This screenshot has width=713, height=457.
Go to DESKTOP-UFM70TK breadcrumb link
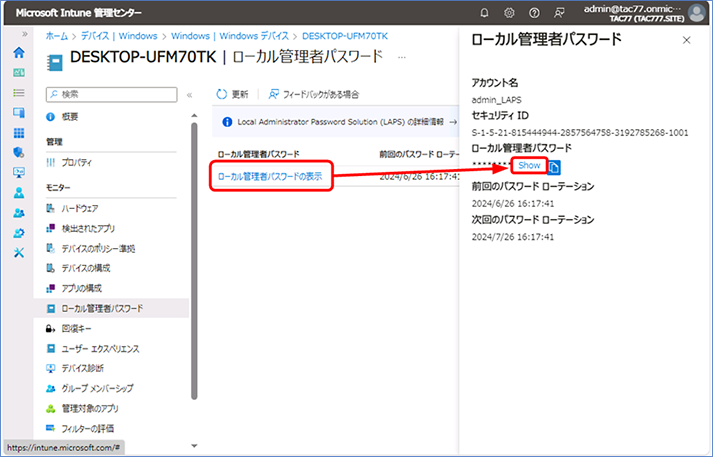[345, 36]
